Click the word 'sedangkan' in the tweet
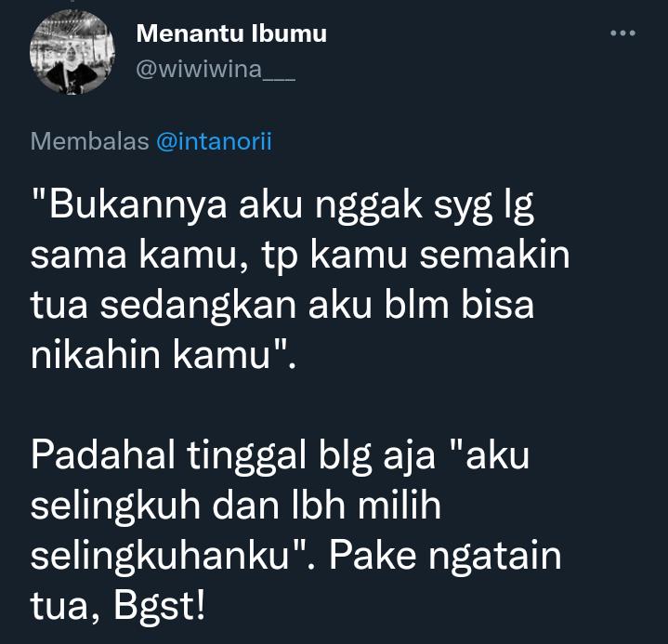The height and width of the screenshot is (644, 668). 198,308
